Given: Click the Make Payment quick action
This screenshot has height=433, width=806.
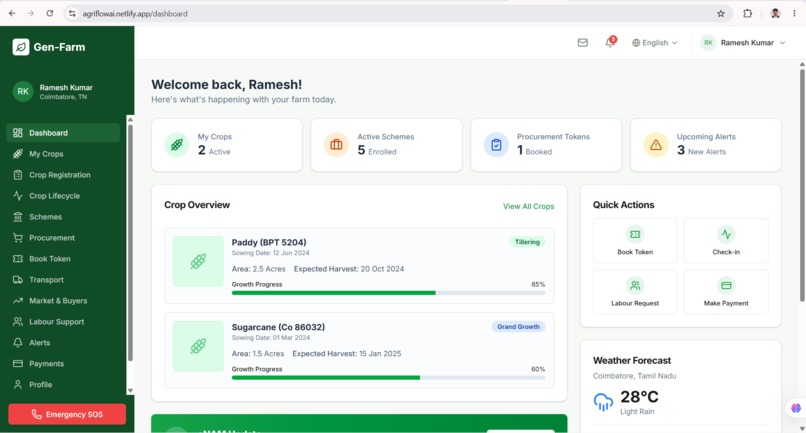Looking at the screenshot, I should tap(726, 292).
